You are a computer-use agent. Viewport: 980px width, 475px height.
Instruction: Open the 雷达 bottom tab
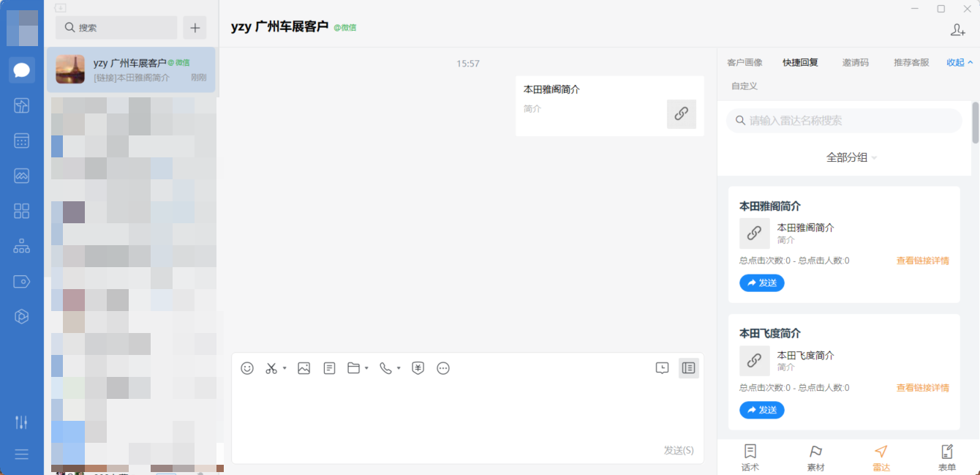click(x=881, y=458)
